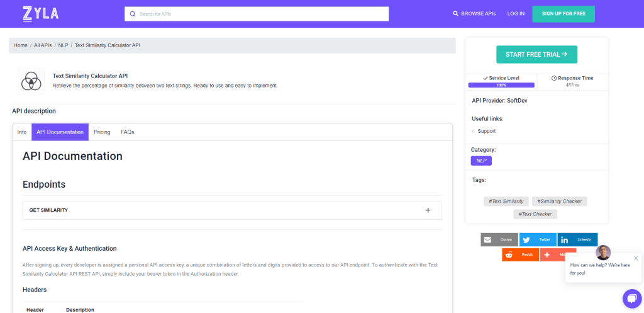Viewport: 644px width, 313px height.
Task: Click the #Text Checker tag
Action: pos(535,214)
